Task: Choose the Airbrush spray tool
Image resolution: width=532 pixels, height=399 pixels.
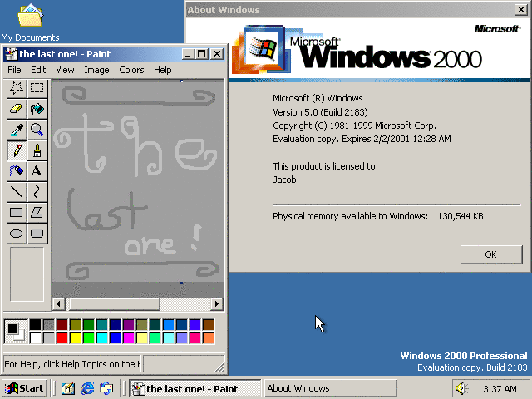Action: pos(17,171)
